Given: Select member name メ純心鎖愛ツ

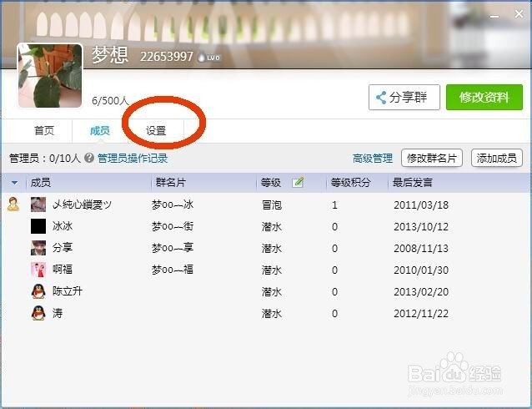Looking at the screenshot, I should pos(82,204).
